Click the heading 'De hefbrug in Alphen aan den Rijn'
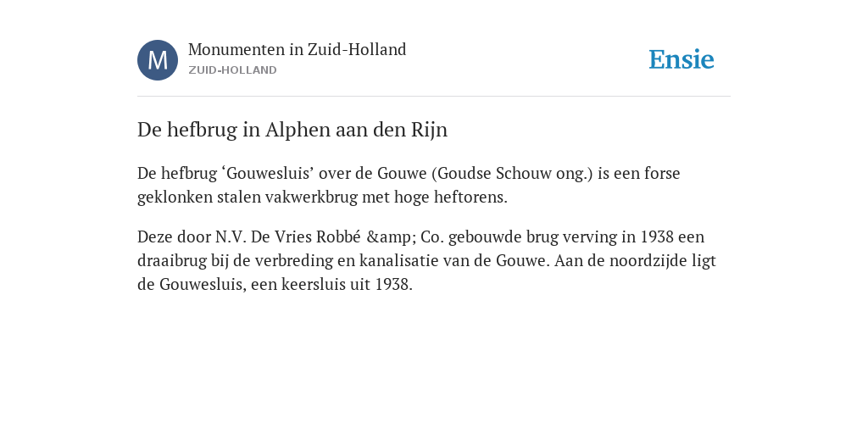Viewport: 868px width, 434px height. 292,130
